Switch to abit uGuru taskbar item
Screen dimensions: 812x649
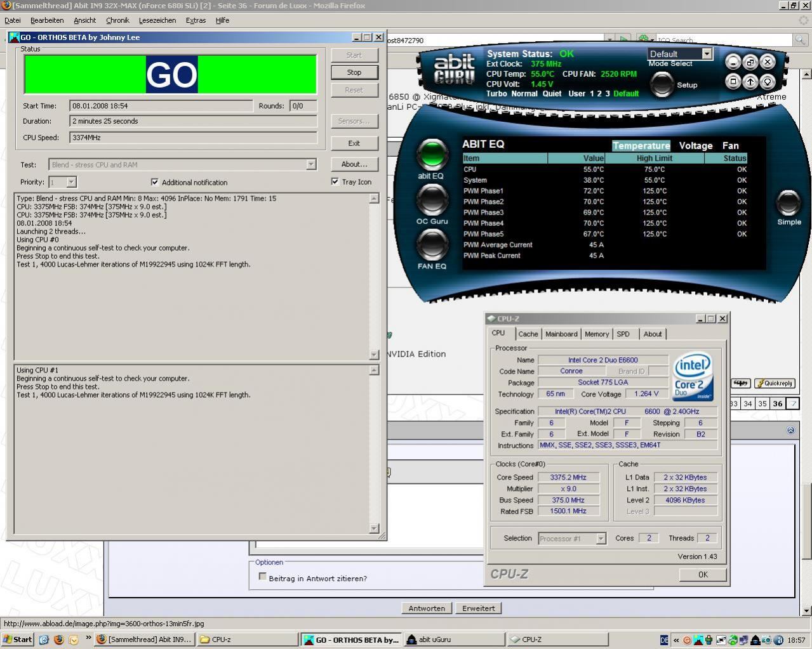coord(453,639)
